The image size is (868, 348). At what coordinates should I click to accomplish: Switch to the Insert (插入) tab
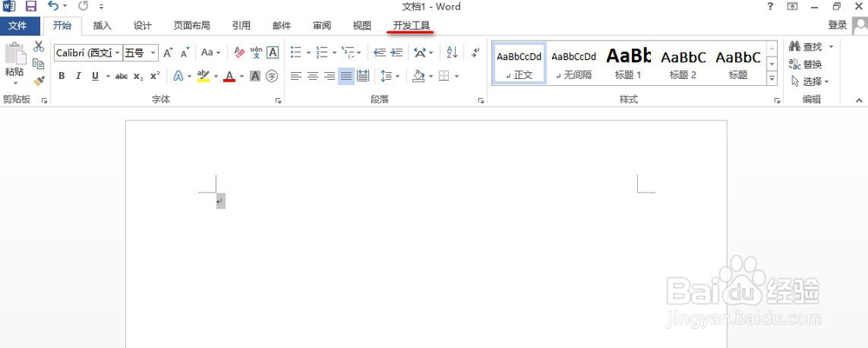[x=102, y=25]
